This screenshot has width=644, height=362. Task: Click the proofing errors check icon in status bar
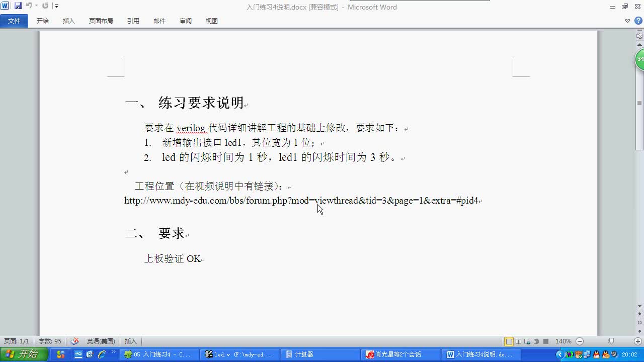click(x=74, y=341)
